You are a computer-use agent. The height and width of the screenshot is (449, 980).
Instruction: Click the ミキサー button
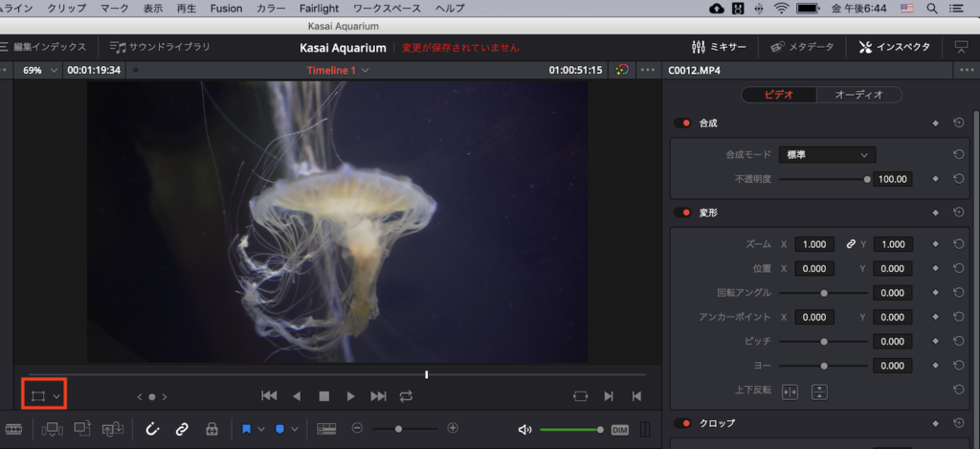tap(720, 46)
